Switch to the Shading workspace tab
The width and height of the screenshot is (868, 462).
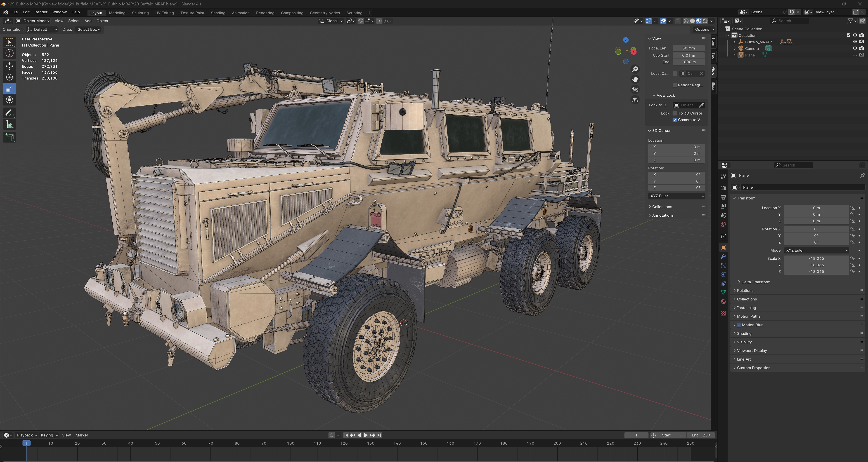(x=218, y=13)
